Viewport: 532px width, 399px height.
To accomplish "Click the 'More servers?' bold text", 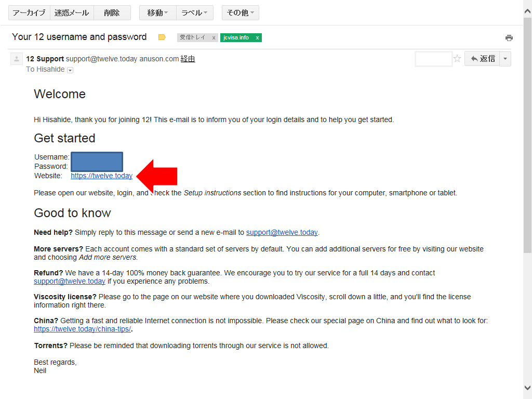I will click(59, 249).
